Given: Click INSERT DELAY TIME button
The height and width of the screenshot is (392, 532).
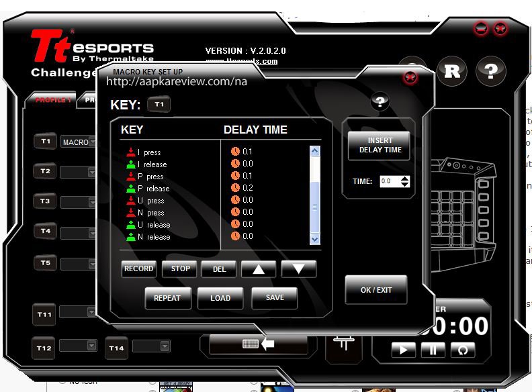Looking at the screenshot, I should (379, 146).
